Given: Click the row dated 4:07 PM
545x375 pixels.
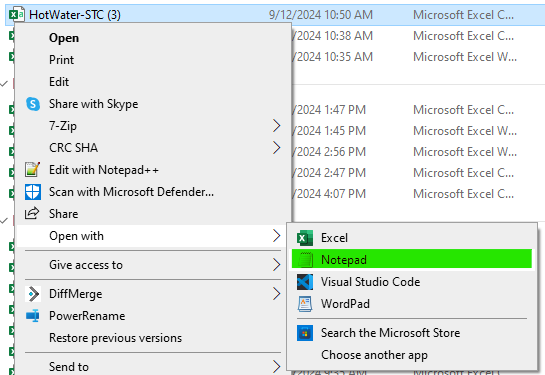Looking at the screenshot, I should coord(418,194).
